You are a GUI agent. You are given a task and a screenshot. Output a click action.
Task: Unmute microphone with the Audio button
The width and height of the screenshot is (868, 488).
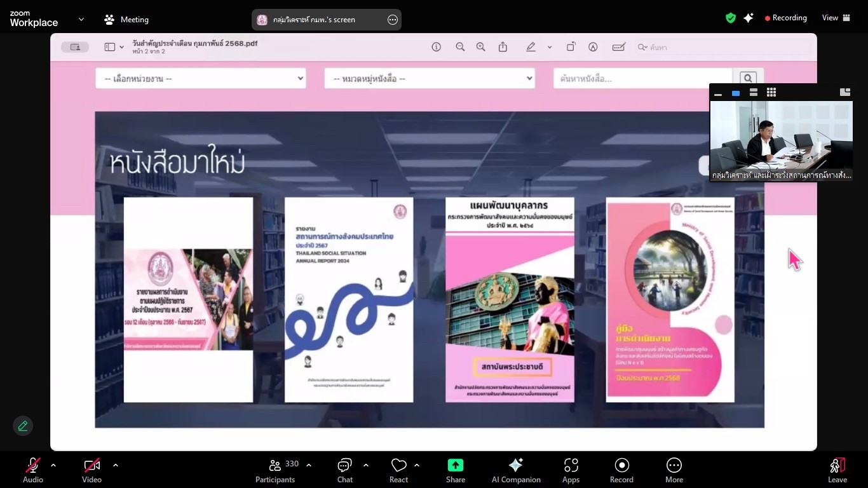point(33,470)
